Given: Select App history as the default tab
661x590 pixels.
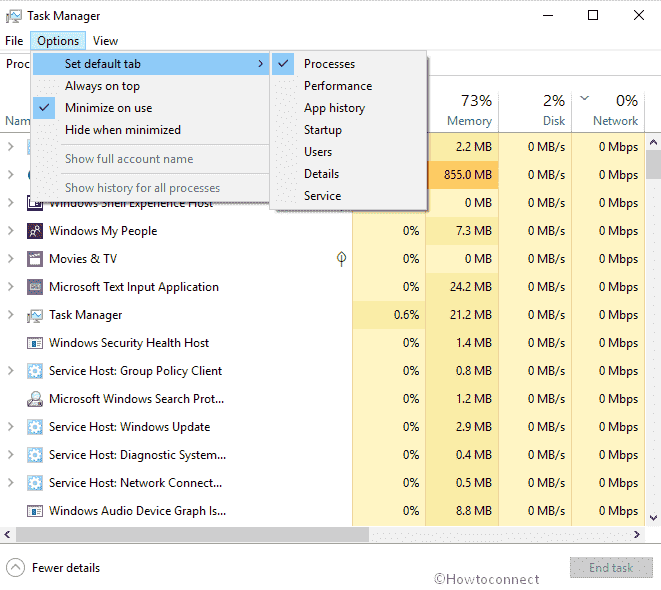Looking at the screenshot, I should [349, 108].
